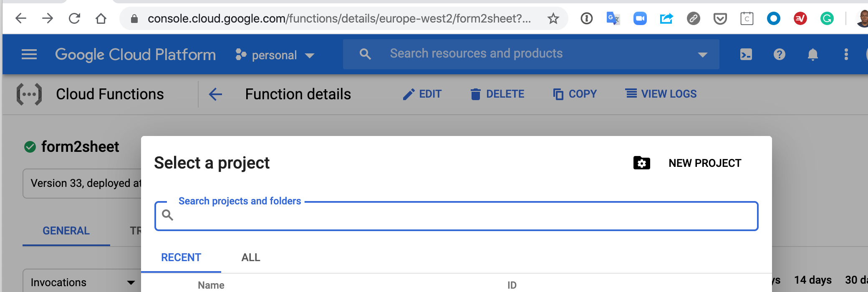Click the form2sheet function name
Image resolution: width=868 pixels, height=292 pixels.
tap(80, 147)
